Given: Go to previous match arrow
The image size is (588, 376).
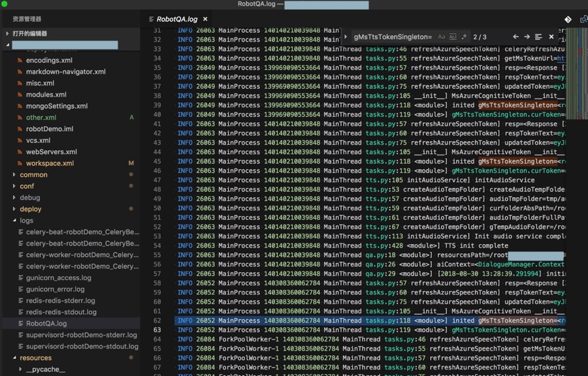Looking at the screenshot, I should [515, 37].
